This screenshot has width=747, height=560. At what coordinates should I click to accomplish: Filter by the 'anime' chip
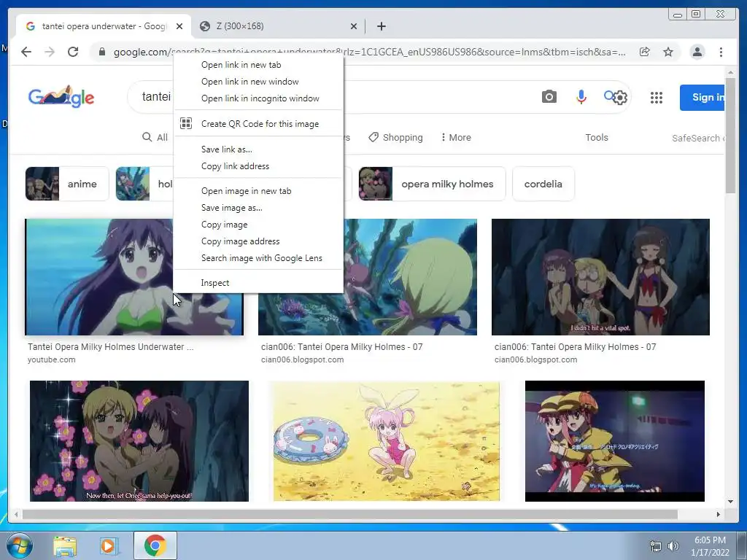pos(67,184)
